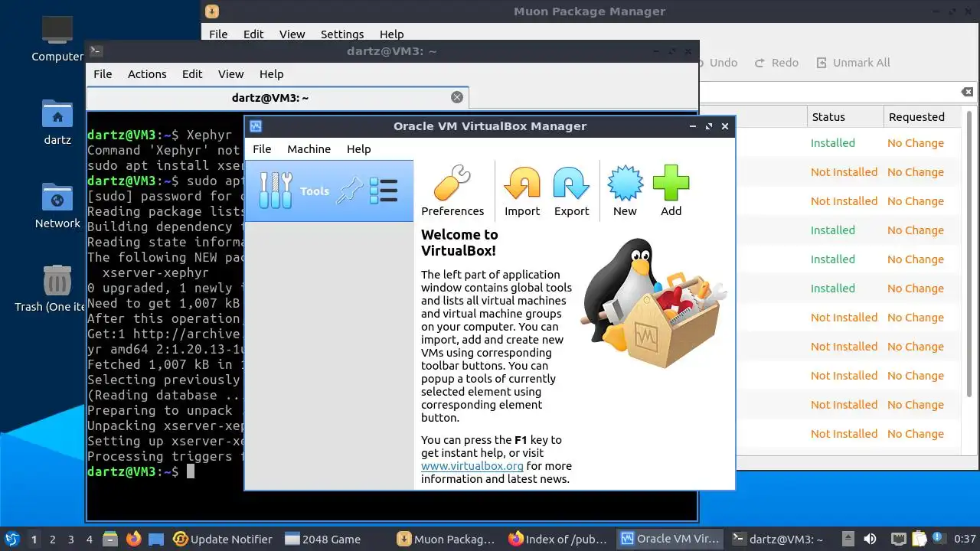The width and height of the screenshot is (980, 551).
Task: Close the dartz@VM3 terminal tab
Action: click(x=457, y=97)
